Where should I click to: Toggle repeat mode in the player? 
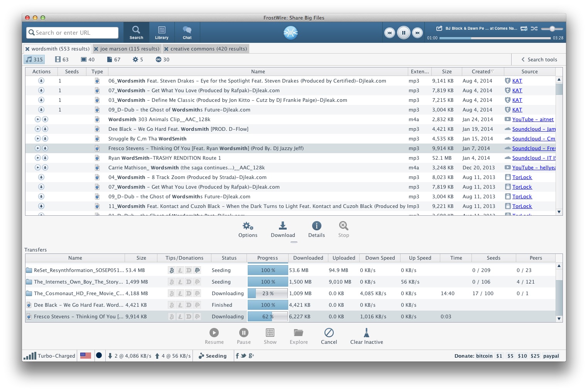pos(524,29)
